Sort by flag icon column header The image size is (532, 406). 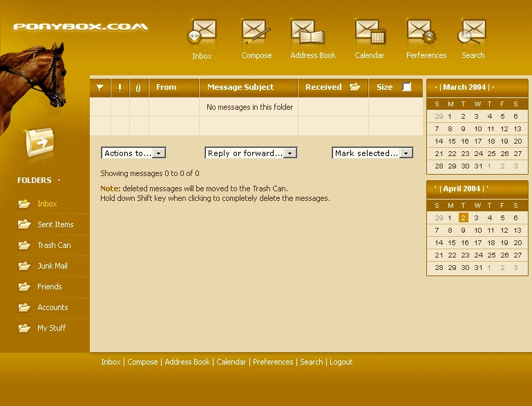click(x=100, y=88)
